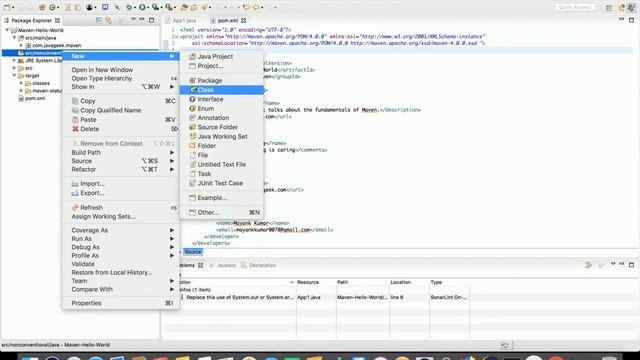Choose Source Folder from the New submenu
The image size is (640, 360).
tap(222, 127)
